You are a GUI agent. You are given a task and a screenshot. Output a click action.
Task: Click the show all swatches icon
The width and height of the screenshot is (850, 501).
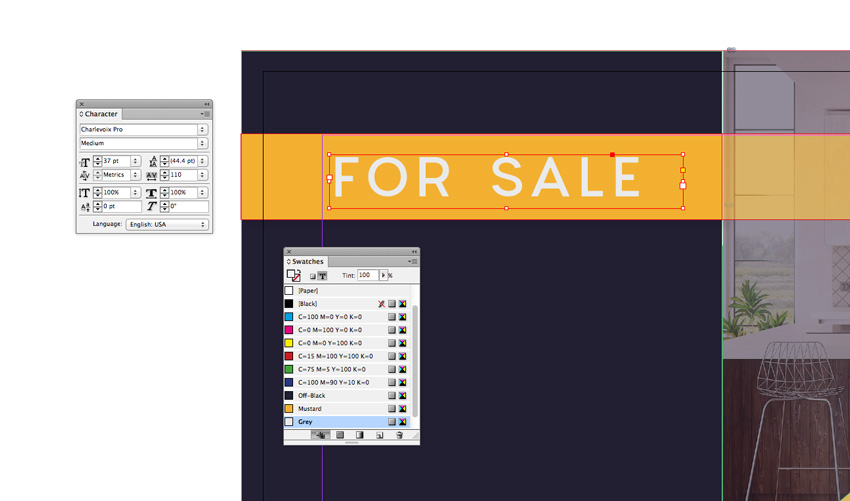click(320, 435)
